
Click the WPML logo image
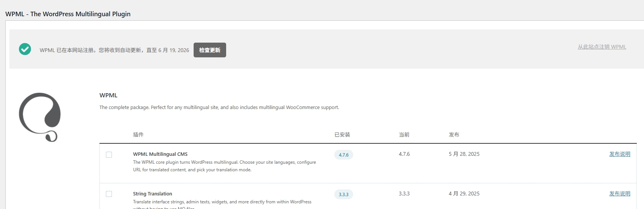(40, 117)
